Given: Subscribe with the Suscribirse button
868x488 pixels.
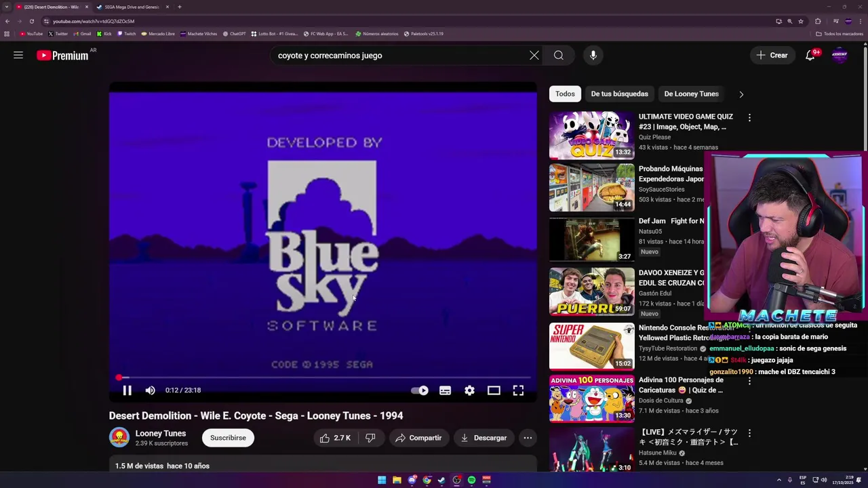Looking at the screenshot, I should click(228, 438).
